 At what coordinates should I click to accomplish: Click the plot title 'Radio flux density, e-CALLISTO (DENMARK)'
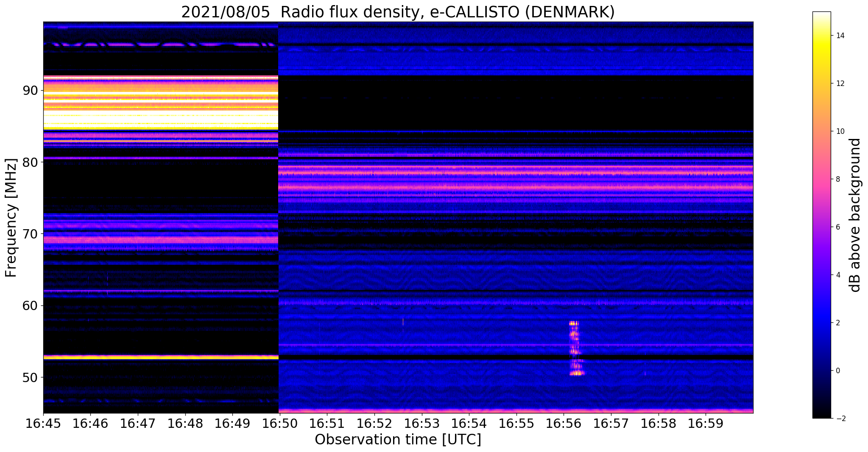tap(447, 12)
